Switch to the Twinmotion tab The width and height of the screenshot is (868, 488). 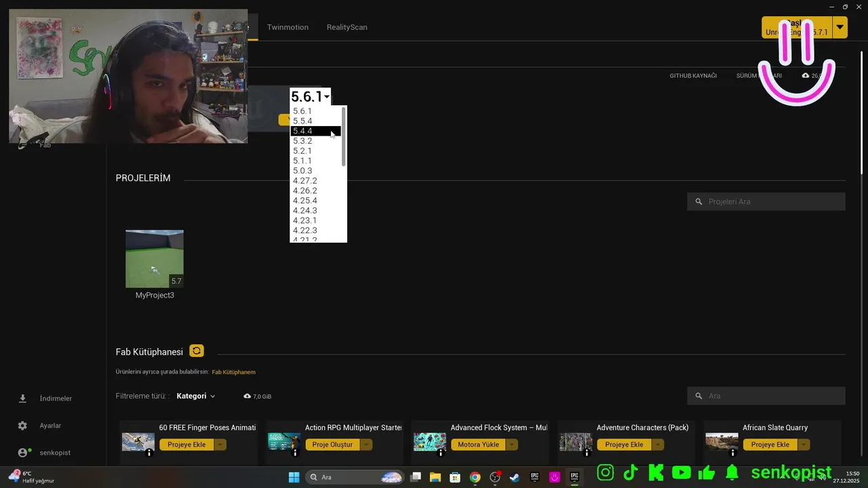[x=288, y=27]
